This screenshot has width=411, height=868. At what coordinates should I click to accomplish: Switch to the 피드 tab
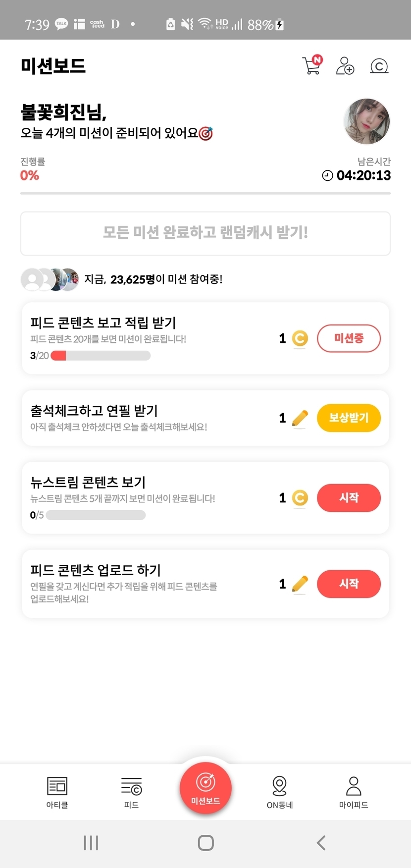point(131,792)
